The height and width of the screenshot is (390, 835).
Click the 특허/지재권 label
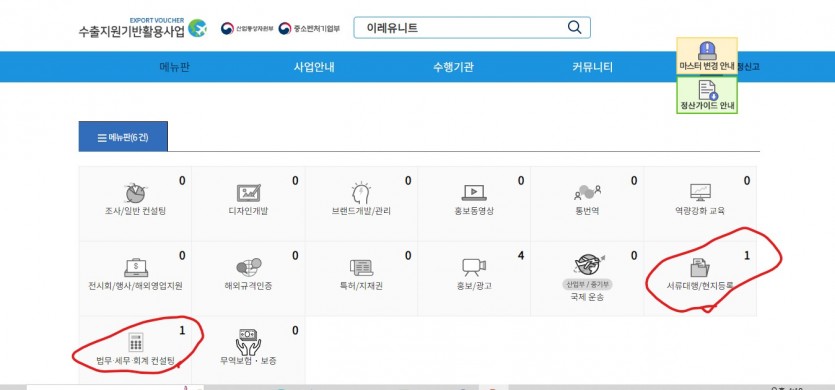coord(361,286)
